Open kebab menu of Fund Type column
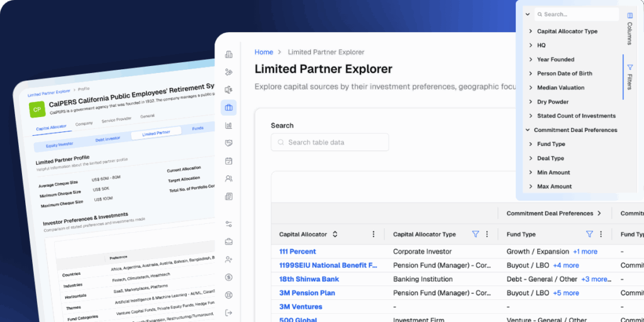 click(601, 234)
